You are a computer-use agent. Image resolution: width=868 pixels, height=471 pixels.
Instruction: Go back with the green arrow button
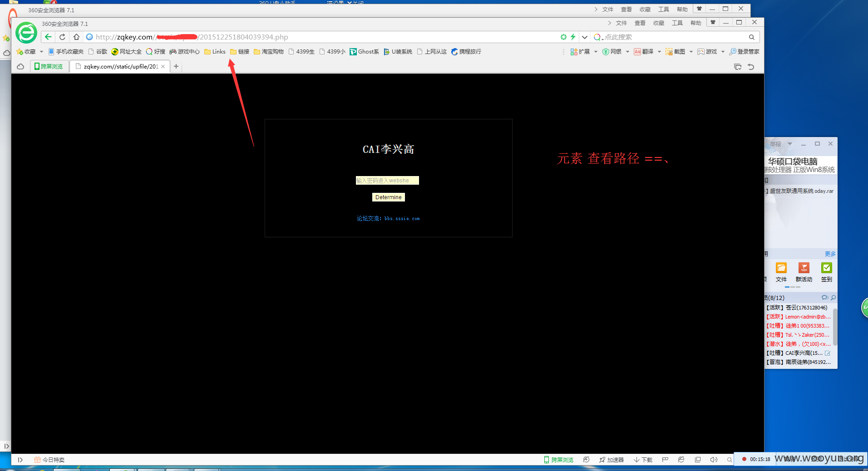pos(48,37)
